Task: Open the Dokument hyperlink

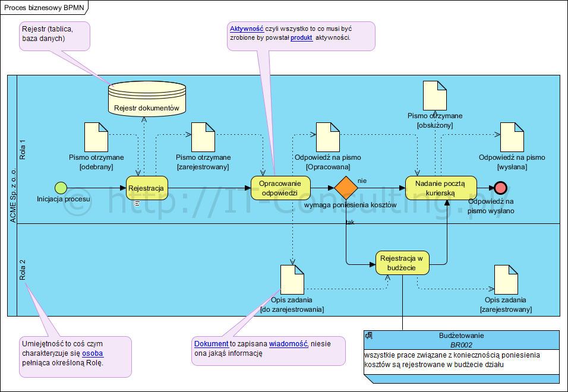Action: click(211, 344)
